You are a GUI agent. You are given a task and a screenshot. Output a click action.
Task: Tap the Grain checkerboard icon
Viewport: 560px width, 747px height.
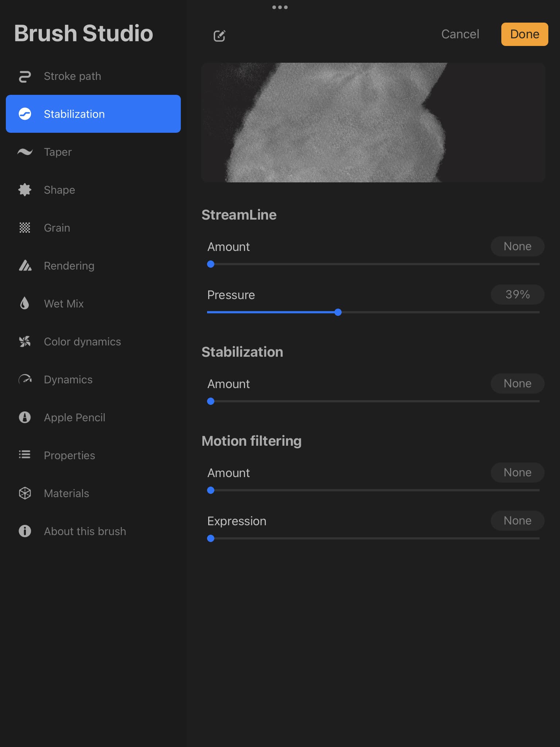point(25,228)
